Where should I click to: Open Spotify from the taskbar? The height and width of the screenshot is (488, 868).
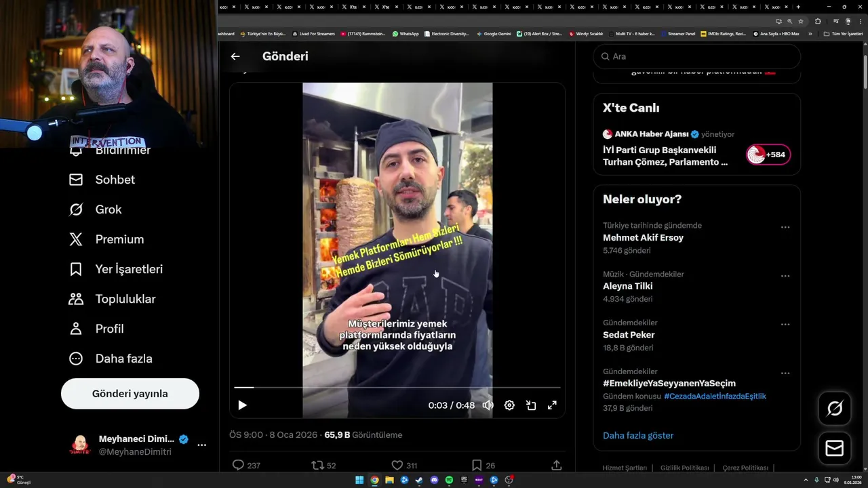coord(450,481)
